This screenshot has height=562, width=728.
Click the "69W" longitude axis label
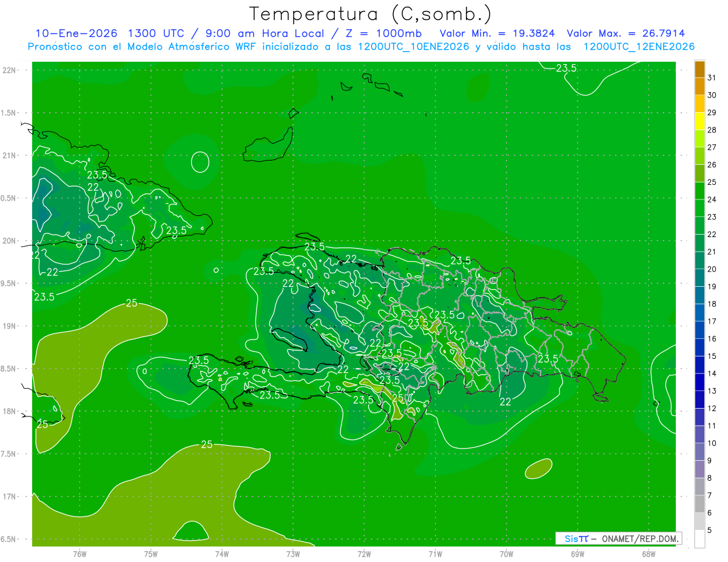pos(578,554)
